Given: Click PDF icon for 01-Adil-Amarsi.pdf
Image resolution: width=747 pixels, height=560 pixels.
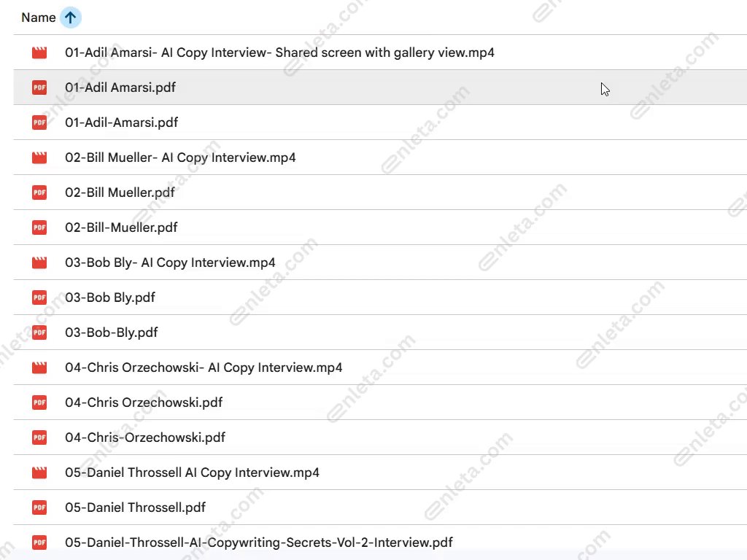Looking at the screenshot, I should tap(39, 122).
